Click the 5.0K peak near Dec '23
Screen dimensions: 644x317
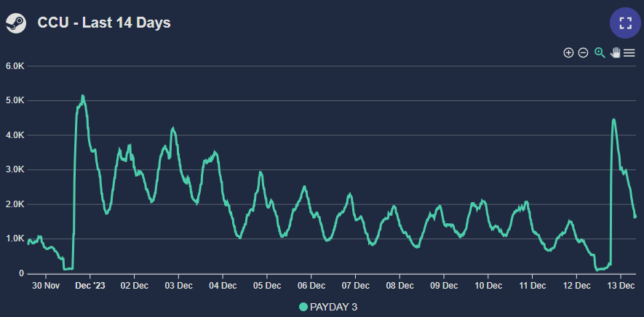tap(82, 96)
